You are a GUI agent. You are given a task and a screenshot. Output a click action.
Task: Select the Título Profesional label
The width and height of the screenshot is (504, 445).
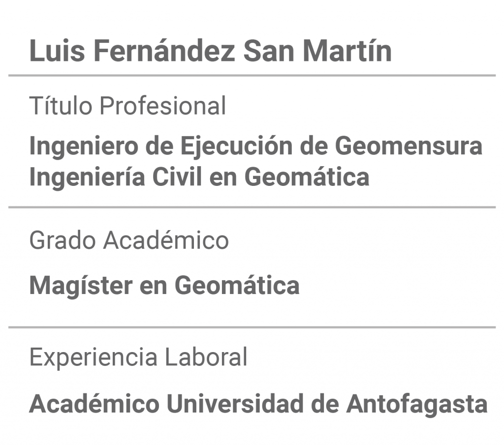pyautogui.click(x=127, y=105)
